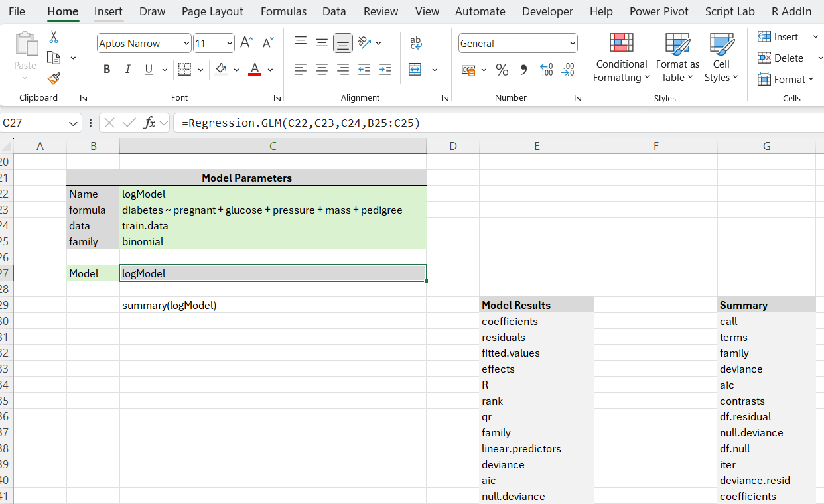This screenshot has width=824, height=504.
Task: Open Number format dialog launcher
Action: [578, 98]
